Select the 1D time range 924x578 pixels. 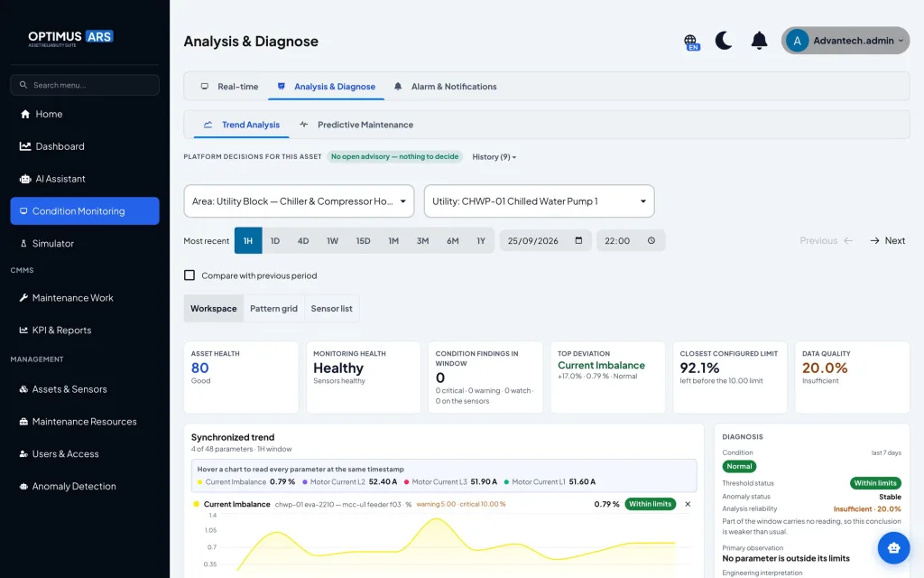pos(274,240)
